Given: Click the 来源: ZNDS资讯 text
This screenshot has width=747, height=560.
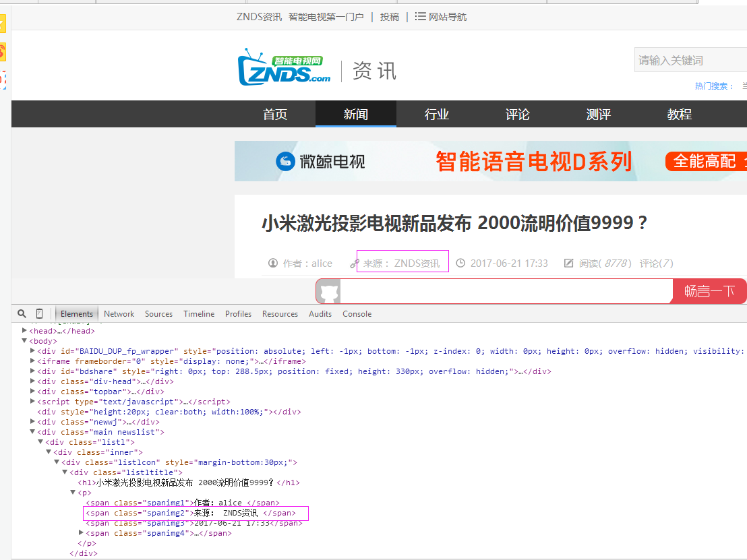Looking at the screenshot, I should pyautogui.click(x=402, y=263).
